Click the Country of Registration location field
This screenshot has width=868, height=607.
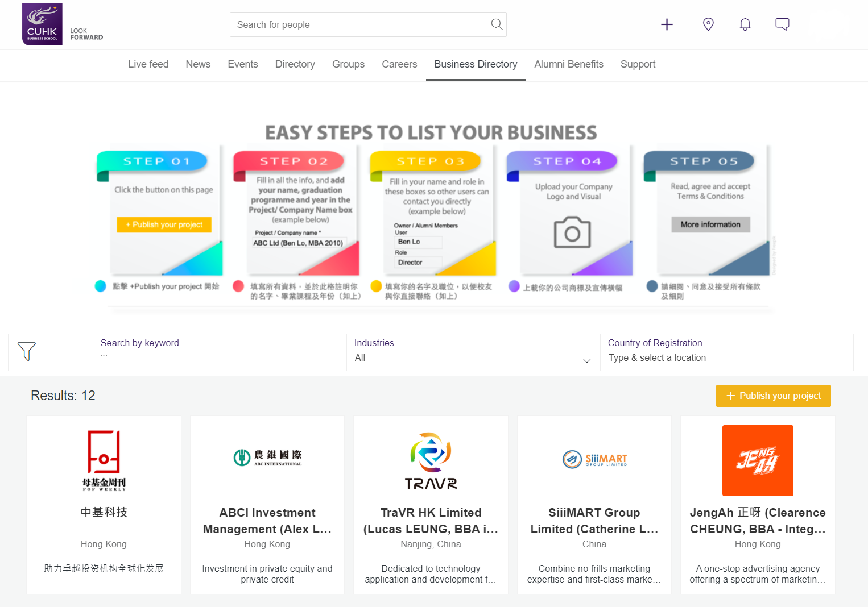(727, 353)
